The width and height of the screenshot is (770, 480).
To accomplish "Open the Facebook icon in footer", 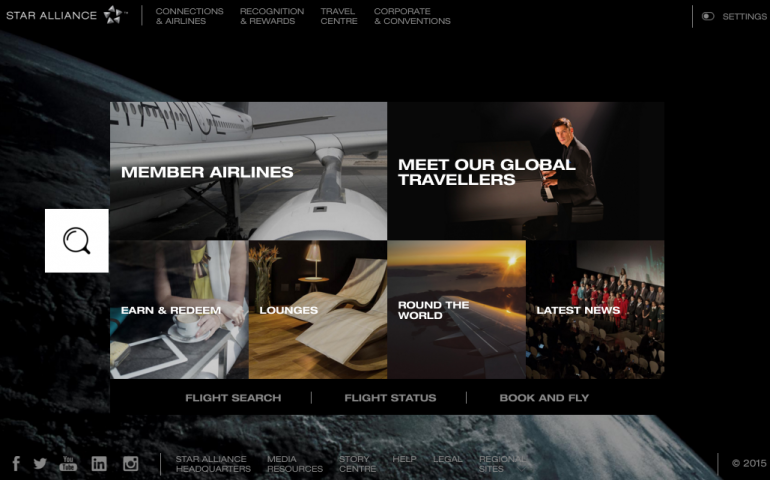I will [16, 463].
